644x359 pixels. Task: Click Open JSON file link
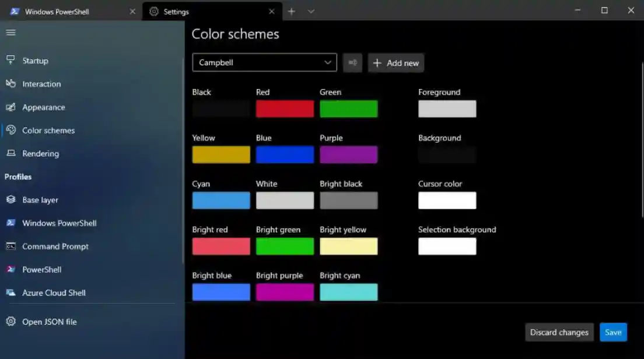coord(91,322)
